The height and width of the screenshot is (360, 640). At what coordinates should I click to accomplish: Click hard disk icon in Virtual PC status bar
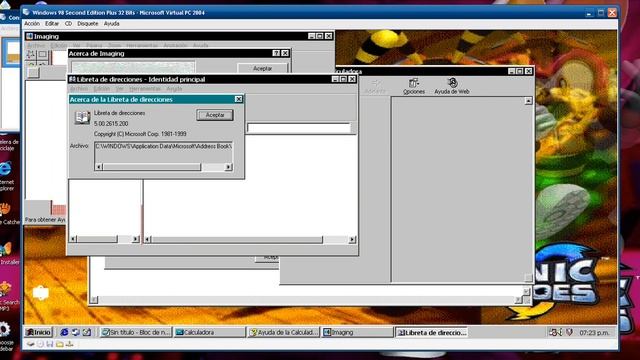tap(31, 344)
